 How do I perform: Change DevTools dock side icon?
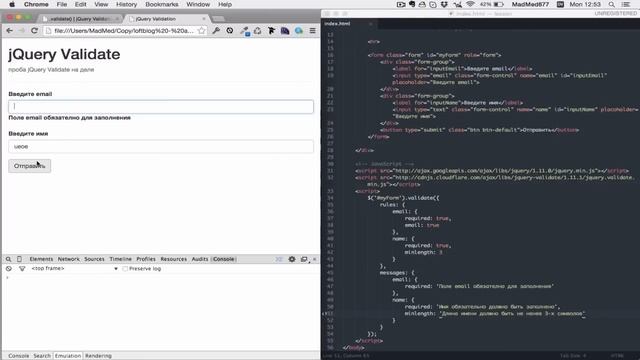point(304,259)
